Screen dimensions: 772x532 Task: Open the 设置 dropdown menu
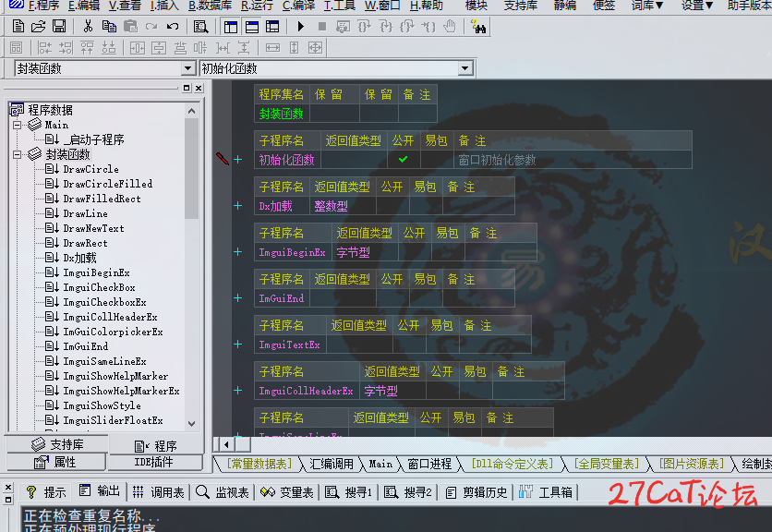[x=697, y=6]
